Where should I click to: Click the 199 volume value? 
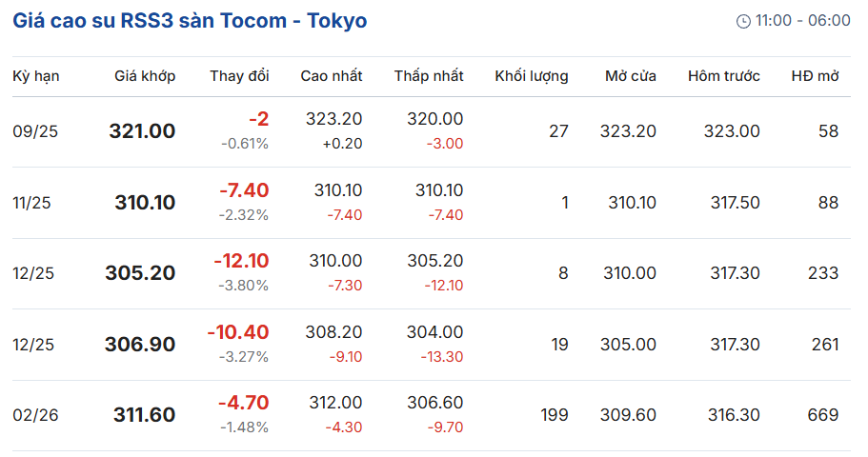pos(555,415)
